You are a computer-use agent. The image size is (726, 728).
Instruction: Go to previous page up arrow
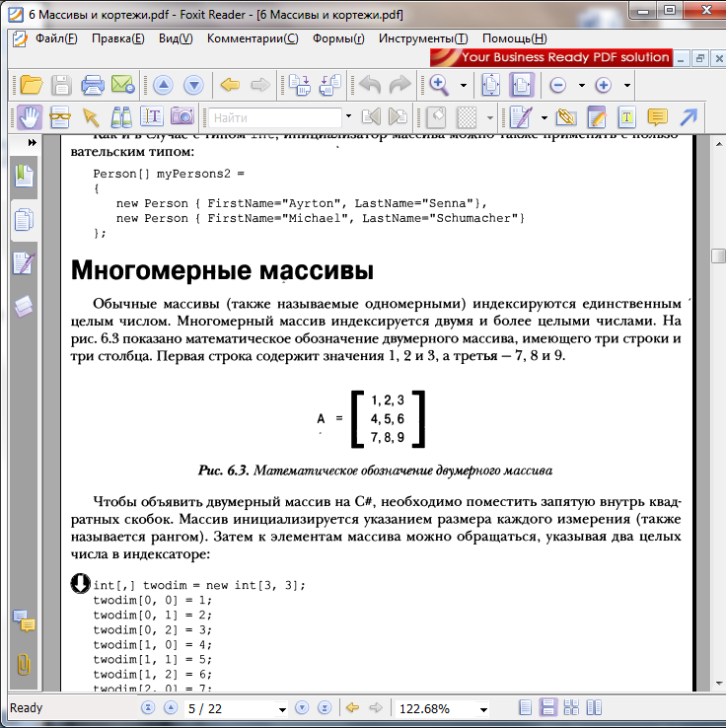click(x=163, y=85)
